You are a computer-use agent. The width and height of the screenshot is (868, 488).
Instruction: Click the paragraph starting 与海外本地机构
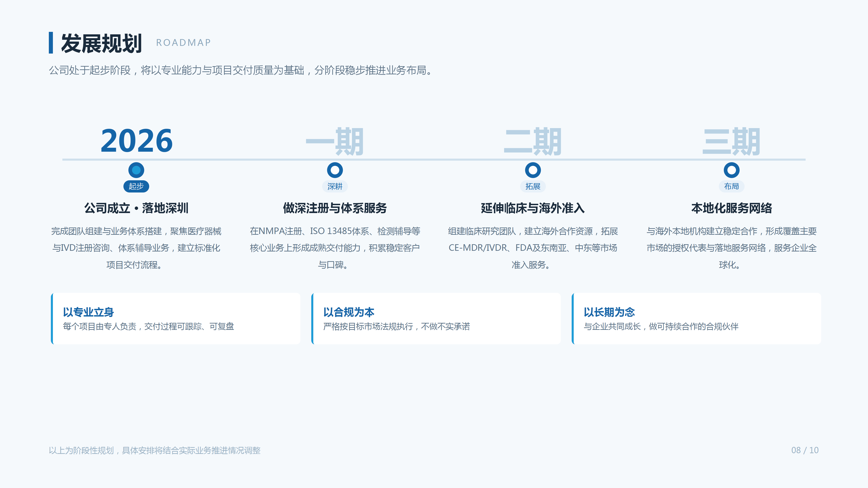pyautogui.click(x=731, y=248)
